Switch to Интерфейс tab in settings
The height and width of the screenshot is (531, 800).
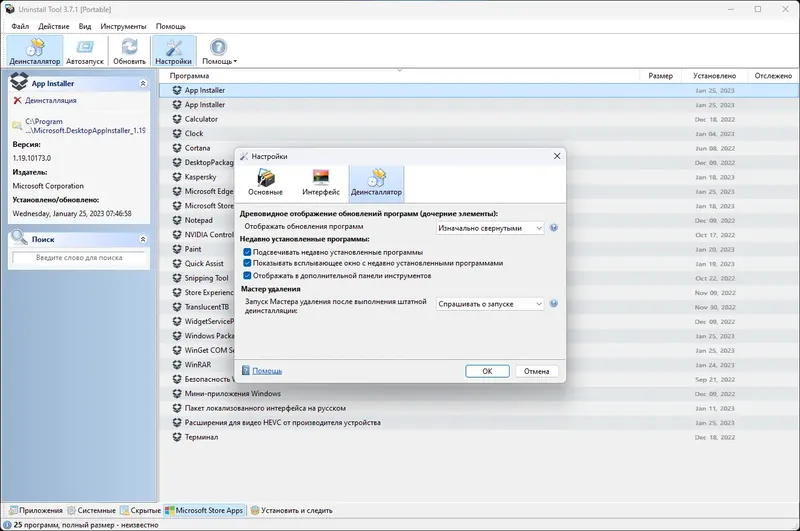click(x=320, y=183)
